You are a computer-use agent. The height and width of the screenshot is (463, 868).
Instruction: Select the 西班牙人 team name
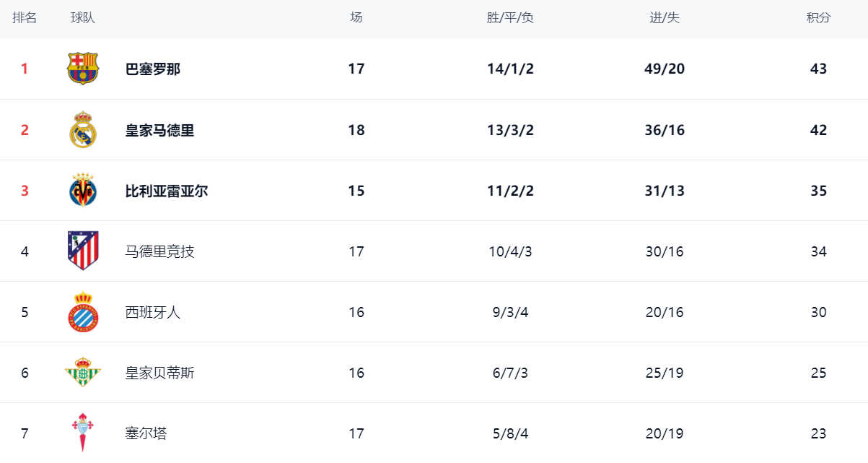point(153,313)
